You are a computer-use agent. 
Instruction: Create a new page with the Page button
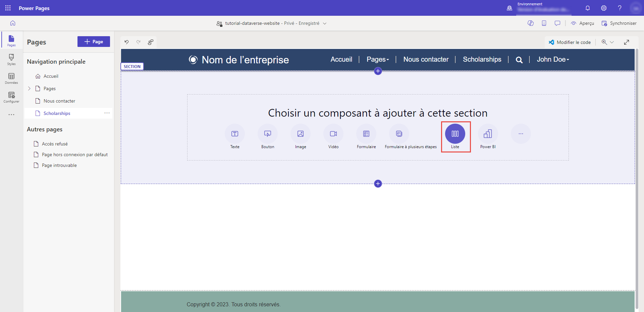(94, 41)
